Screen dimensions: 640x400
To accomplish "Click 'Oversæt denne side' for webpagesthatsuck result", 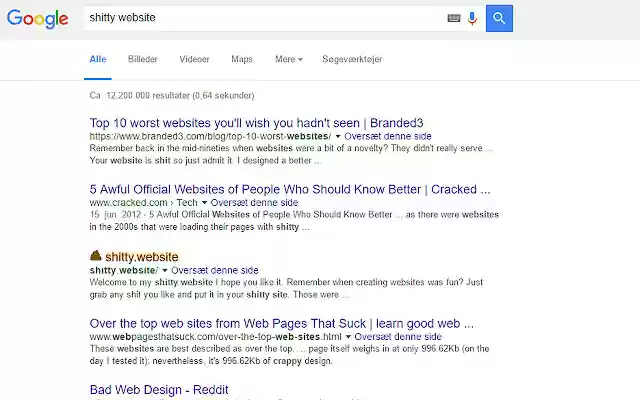I will 398,337.
